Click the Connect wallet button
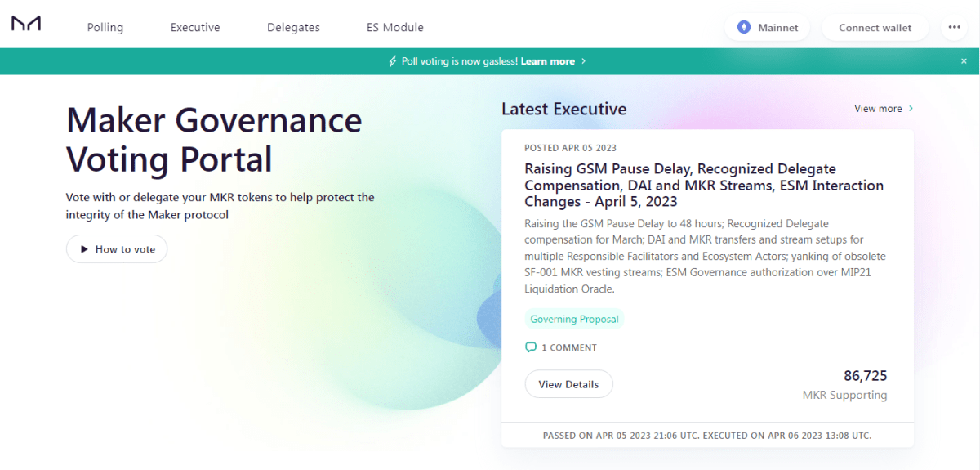980x470 pixels. tap(875, 27)
